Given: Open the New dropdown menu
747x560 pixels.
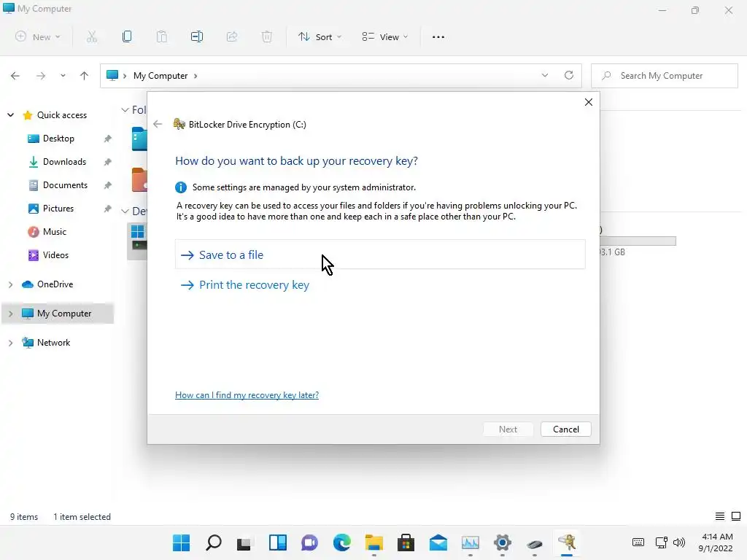Looking at the screenshot, I should [x=38, y=36].
